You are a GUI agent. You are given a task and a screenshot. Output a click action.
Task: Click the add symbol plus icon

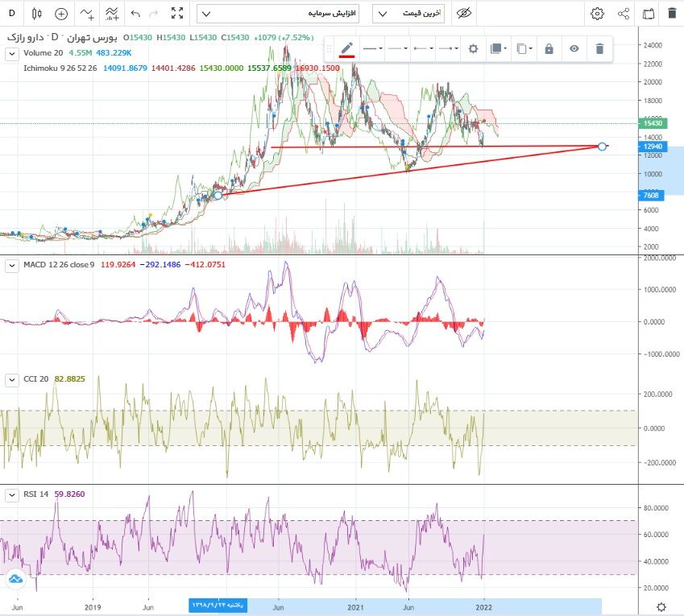61,14
